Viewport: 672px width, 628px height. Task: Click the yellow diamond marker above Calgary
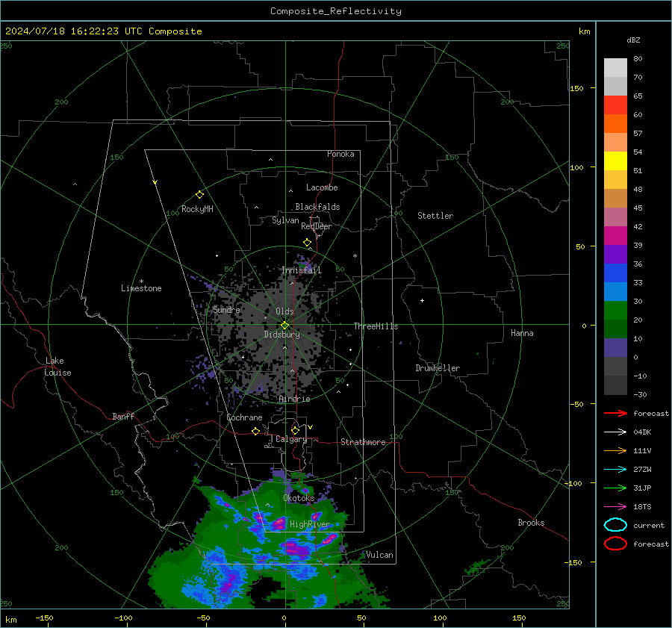(295, 430)
